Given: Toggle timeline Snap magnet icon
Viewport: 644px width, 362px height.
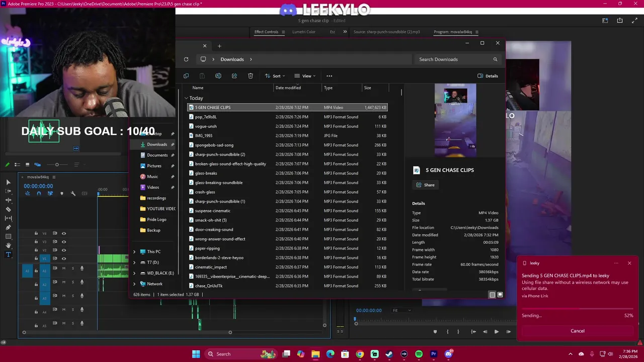Looking at the screenshot, I should click(39, 194).
